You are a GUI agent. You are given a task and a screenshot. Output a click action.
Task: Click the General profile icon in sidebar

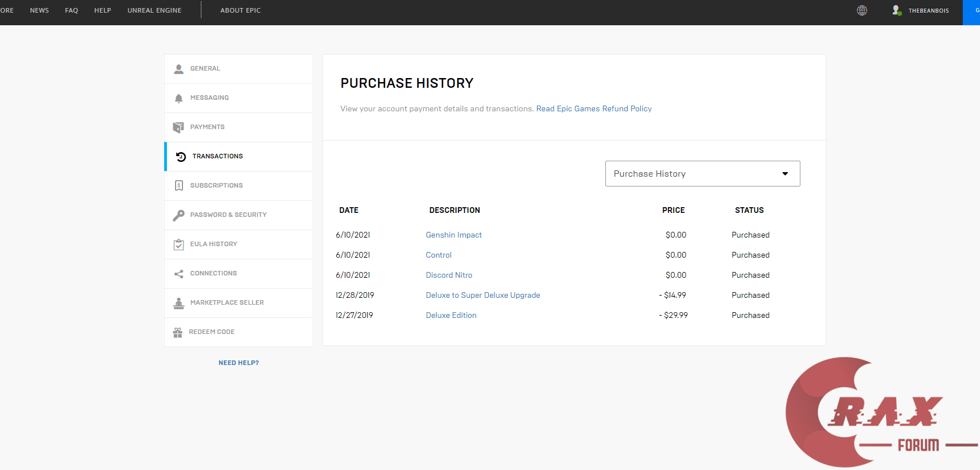179,69
